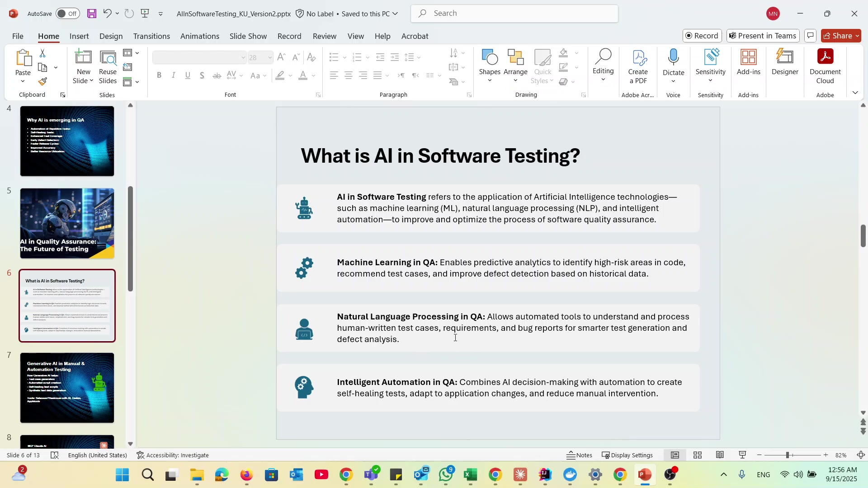This screenshot has height=488, width=868.
Task: Toggle the Notes pane
Action: click(x=579, y=455)
